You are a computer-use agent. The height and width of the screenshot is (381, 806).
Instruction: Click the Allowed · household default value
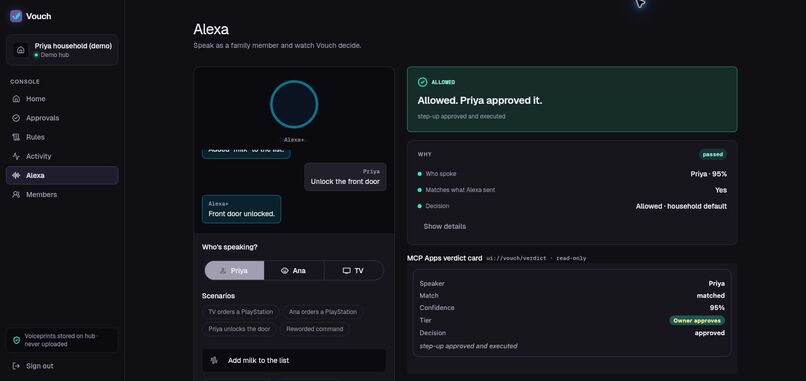pos(681,206)
